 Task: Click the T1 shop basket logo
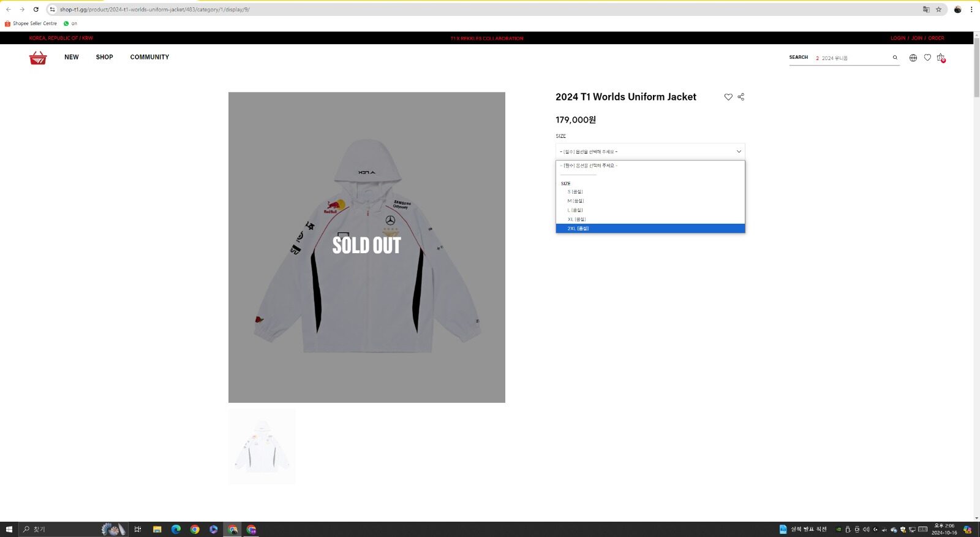[38, 58]
